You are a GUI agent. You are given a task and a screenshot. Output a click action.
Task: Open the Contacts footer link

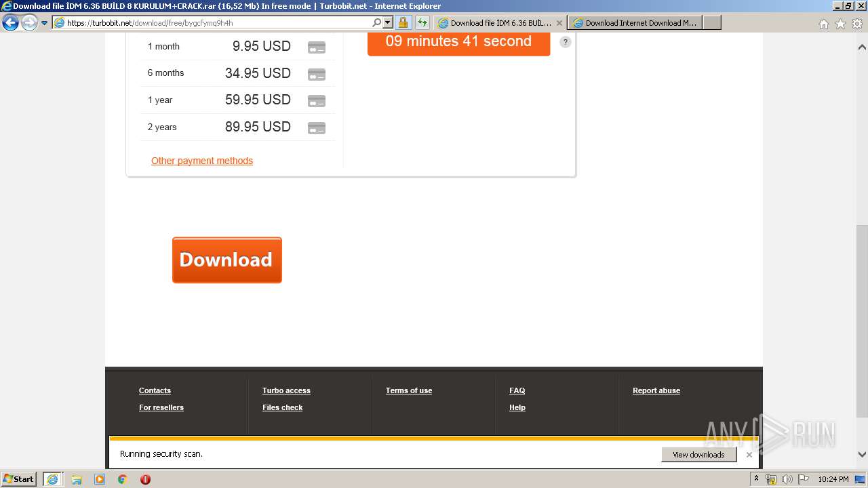pyautogui.click(x=155, y=390)
